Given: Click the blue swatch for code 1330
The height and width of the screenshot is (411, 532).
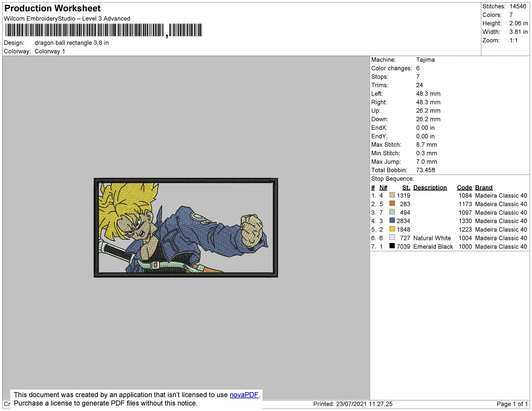Looking at the screenshot, I should 392,220.
